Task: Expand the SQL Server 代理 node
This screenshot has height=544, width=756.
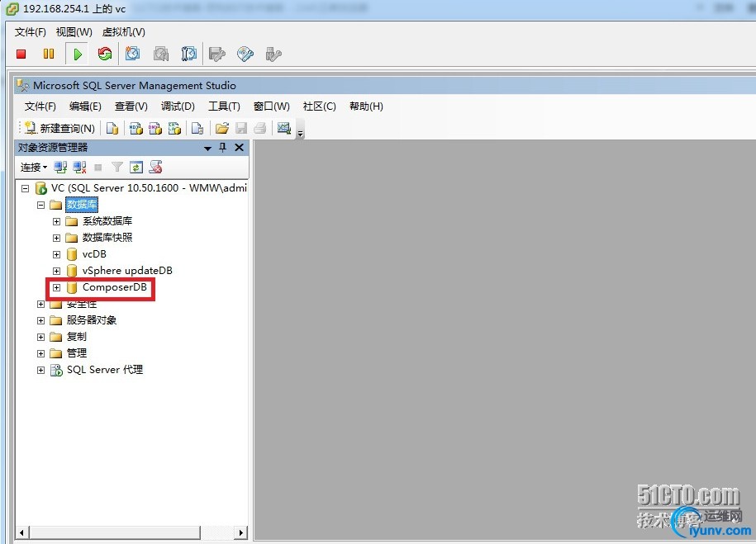Action: coord(41,370)
